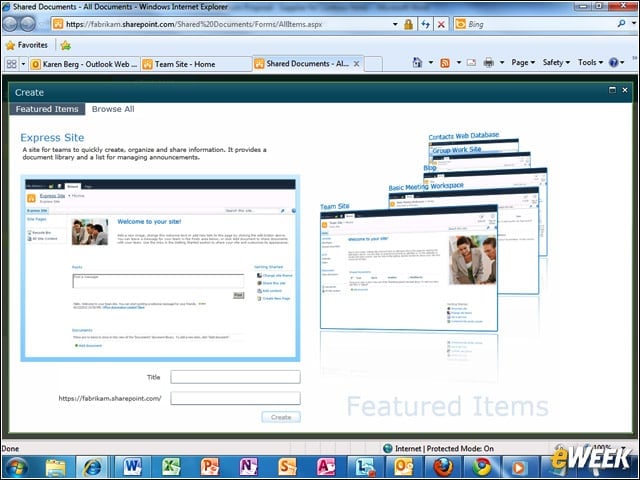This screenshot has width=640, height=480.
Task: Open the Quick Tabs list dropdown arrow
Action: pos(23,64)
